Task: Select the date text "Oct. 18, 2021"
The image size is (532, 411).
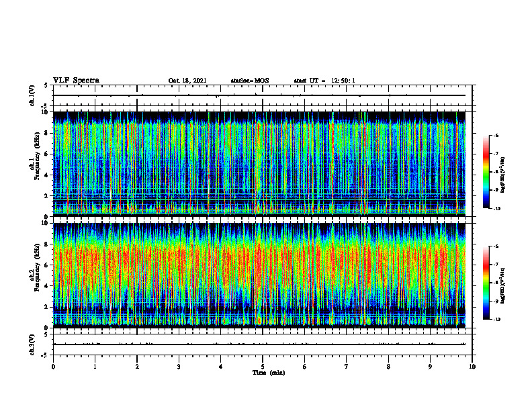Action: [187, 81]
